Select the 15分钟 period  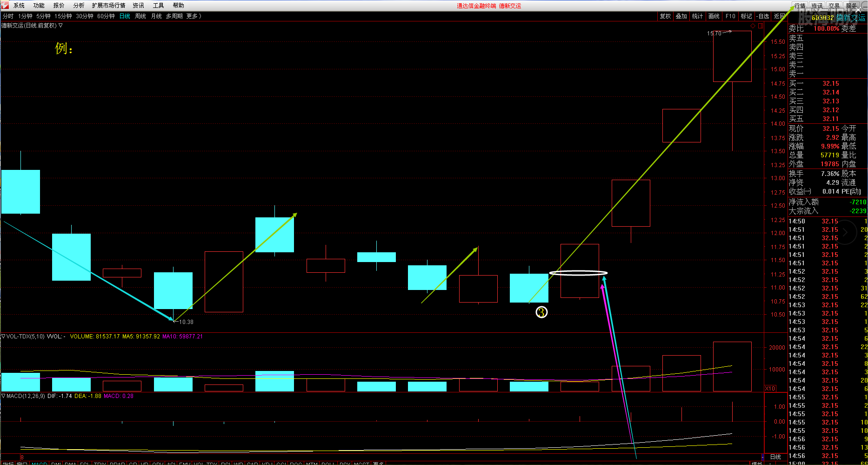pyautogui.click(x=63, y=16)
